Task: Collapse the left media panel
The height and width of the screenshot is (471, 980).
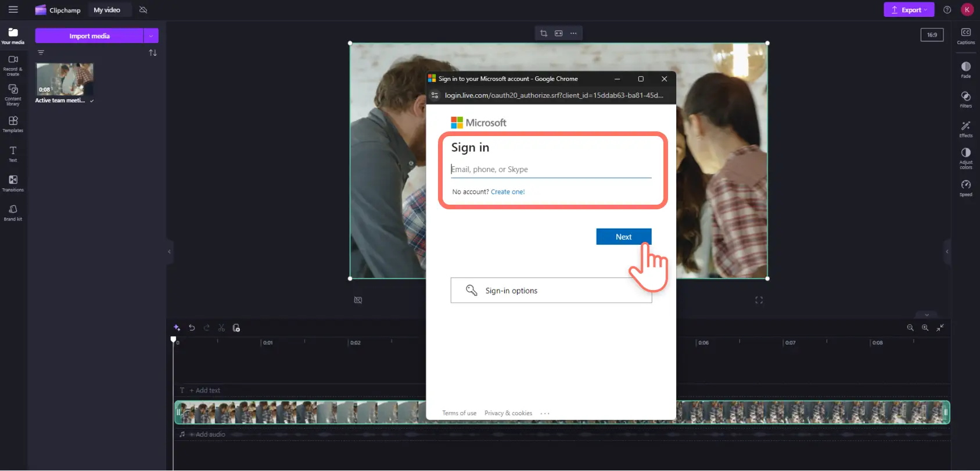Action: tap(169, 252)
